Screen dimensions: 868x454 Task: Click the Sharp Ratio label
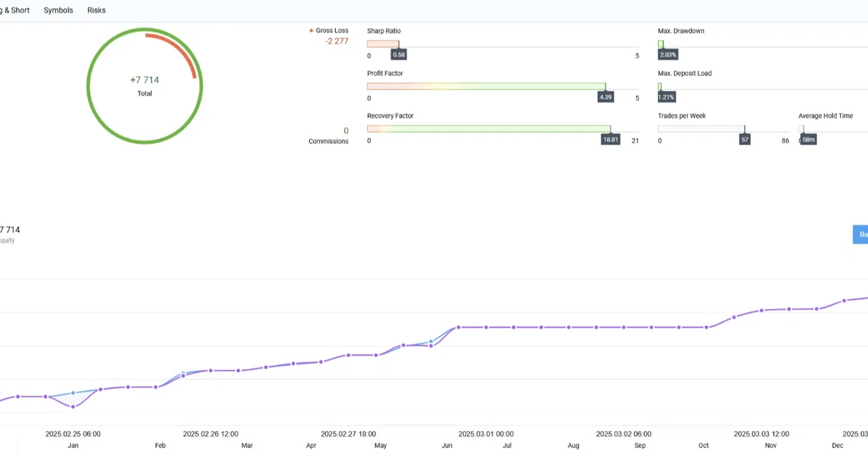click(384, 31)
